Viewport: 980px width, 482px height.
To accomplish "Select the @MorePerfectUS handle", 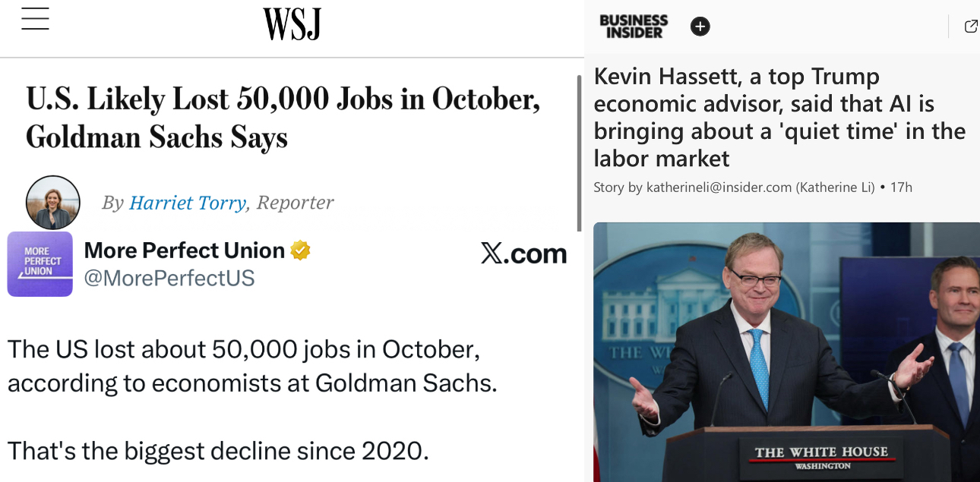I will tap(169, 279).
